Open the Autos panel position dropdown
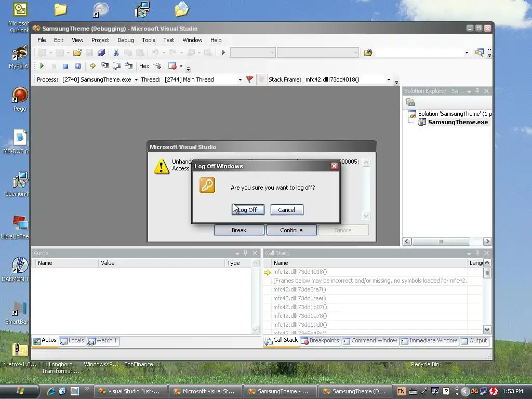This screenshot has width=532, height=399. tap(237, 254)
